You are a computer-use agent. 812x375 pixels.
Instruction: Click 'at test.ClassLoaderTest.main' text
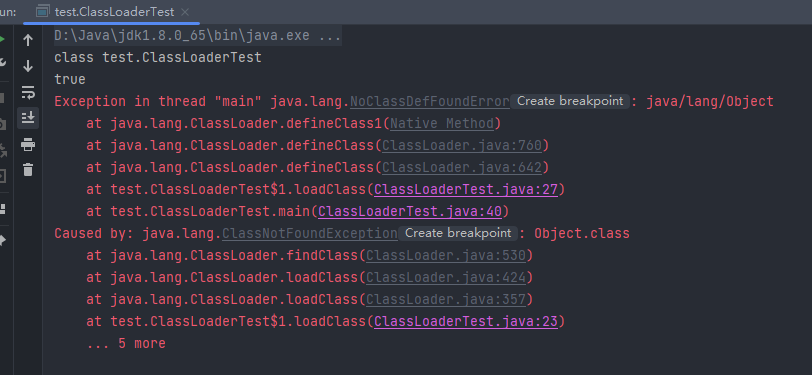198,211
